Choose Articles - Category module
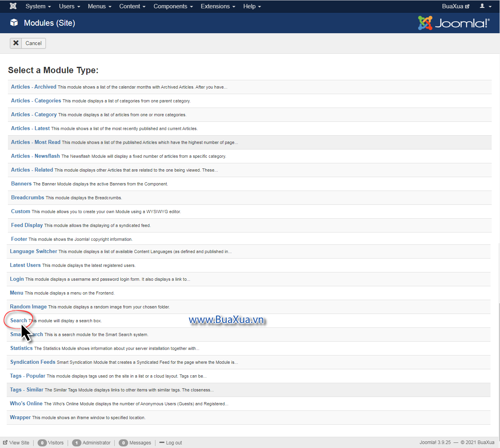 click(x=34, y=114)
